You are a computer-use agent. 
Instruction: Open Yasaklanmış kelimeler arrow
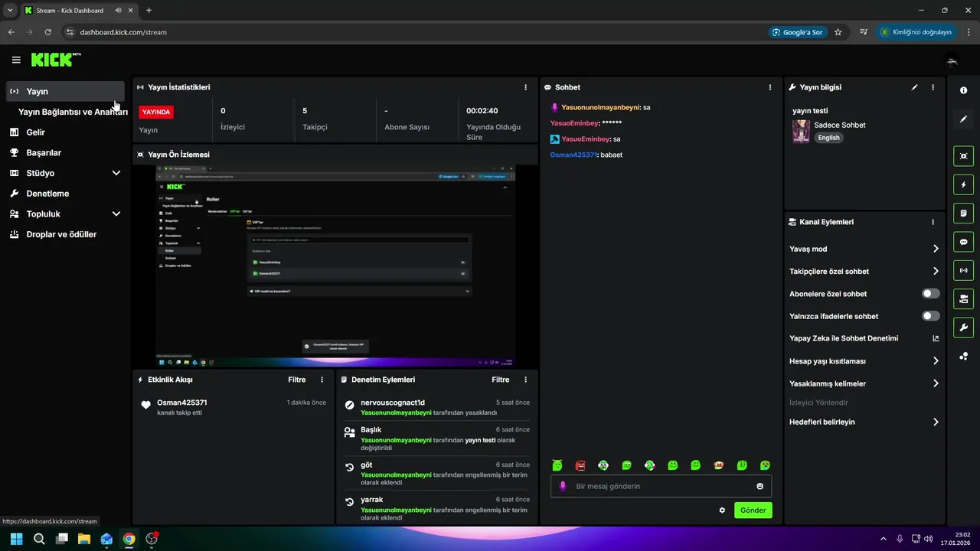[936, 383]
